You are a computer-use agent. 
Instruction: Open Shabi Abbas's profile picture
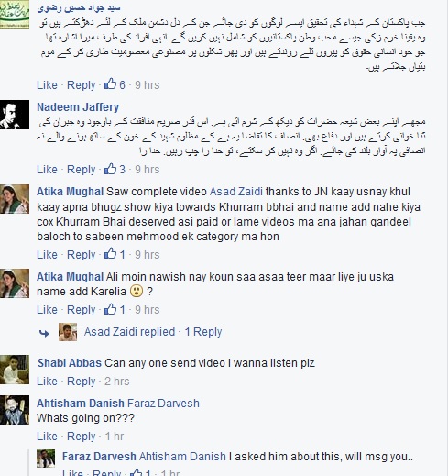[15, 370]
